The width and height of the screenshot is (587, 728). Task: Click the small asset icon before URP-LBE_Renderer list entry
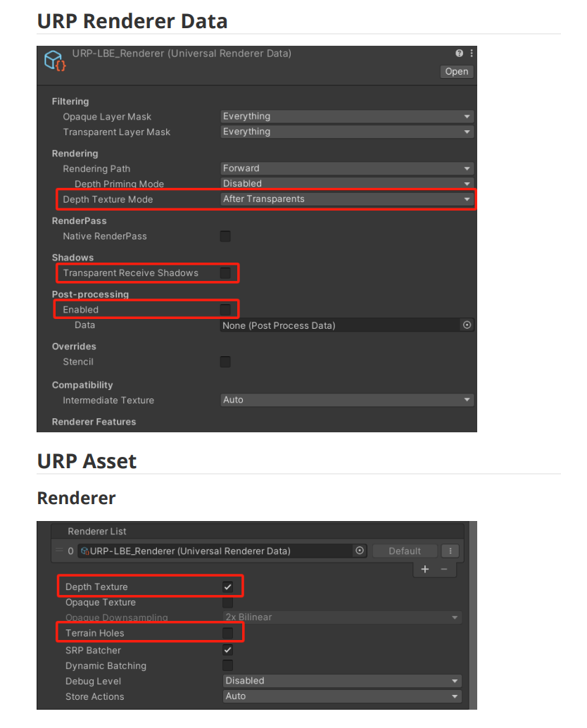point(85,551)
